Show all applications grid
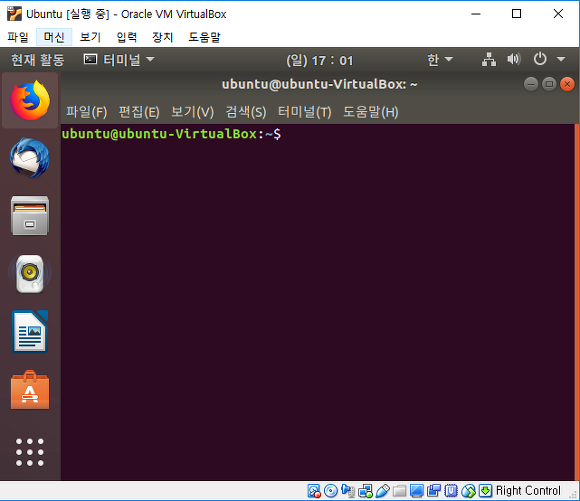This screenshot has height=501, width=580. coord(30,452)
